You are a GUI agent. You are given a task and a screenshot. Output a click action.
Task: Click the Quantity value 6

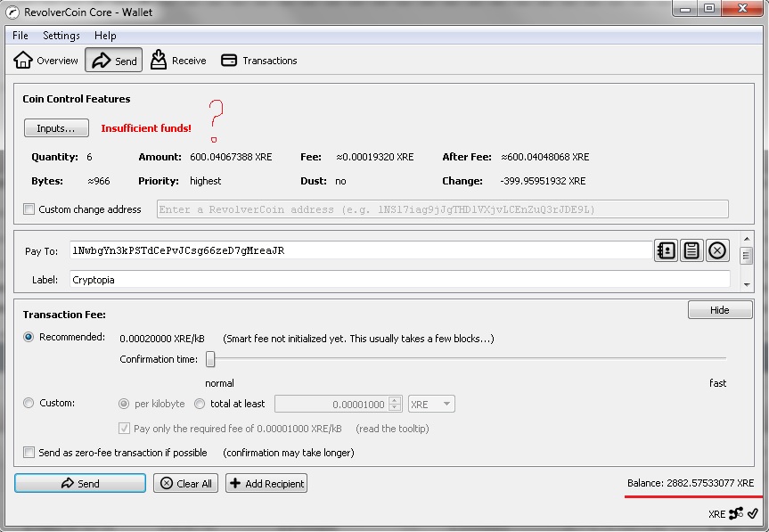(x=89, y=157)
